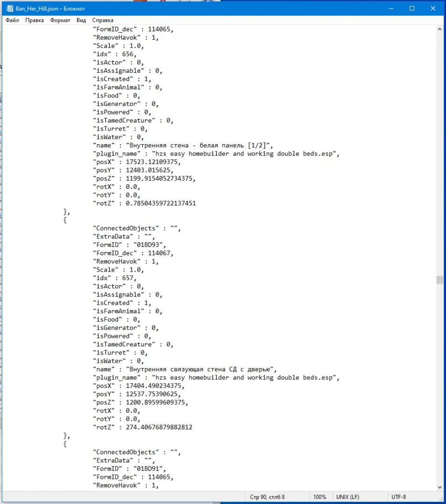The height and width of the screenshot is (504, 446).
Task: Open the Файл menu
Action: point(12,20)
